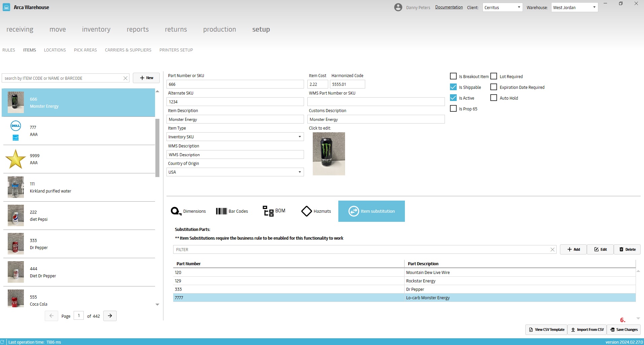This screenshot has height=345, width=644.
Task: Switch to the LOCATIONS tab
Action: 55,50
